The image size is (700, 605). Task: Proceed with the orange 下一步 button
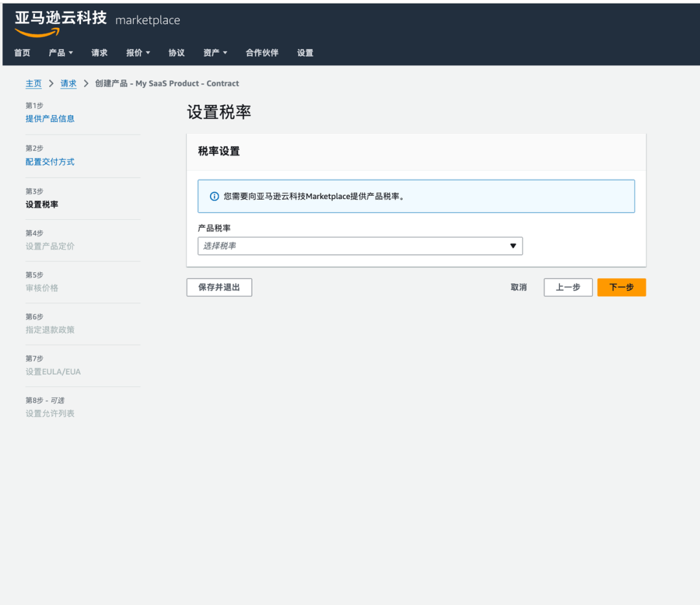[622, 287]
